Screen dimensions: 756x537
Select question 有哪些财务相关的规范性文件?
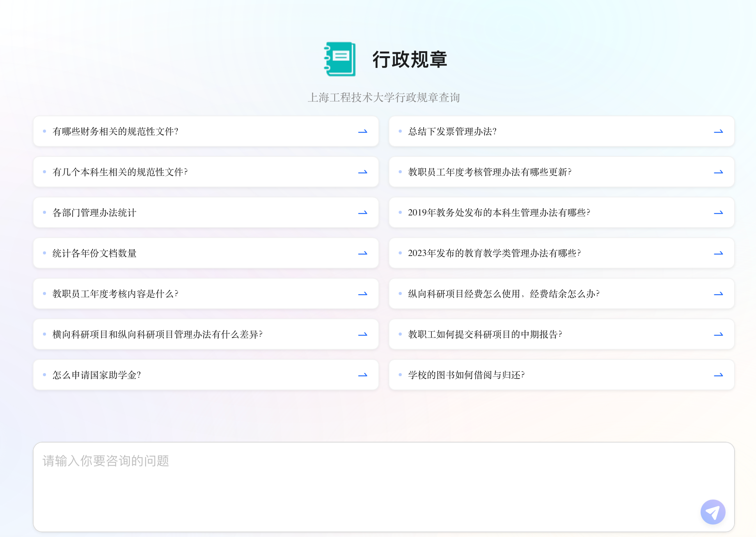[206, 132]
